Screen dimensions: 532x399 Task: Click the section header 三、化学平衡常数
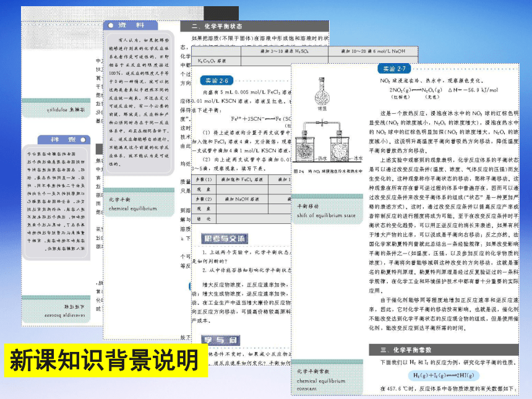click(444, 350)
